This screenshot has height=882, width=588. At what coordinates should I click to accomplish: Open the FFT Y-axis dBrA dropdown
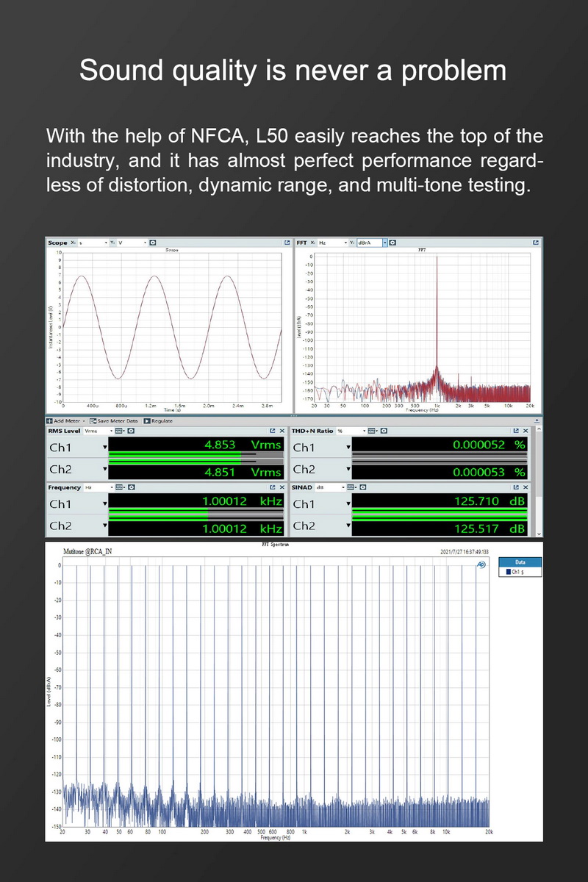(384, 243)
